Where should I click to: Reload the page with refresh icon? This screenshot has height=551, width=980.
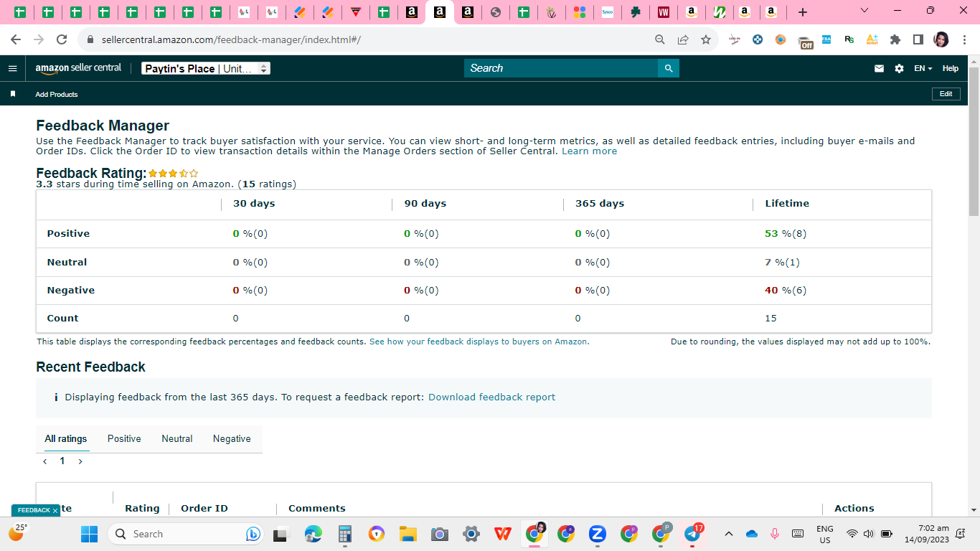pos(62,39)
